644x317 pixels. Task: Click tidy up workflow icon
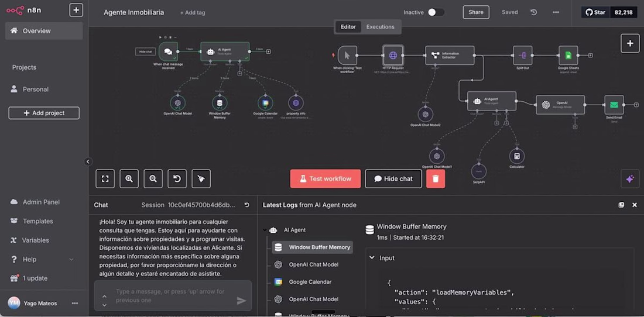[x=201, y=179]
